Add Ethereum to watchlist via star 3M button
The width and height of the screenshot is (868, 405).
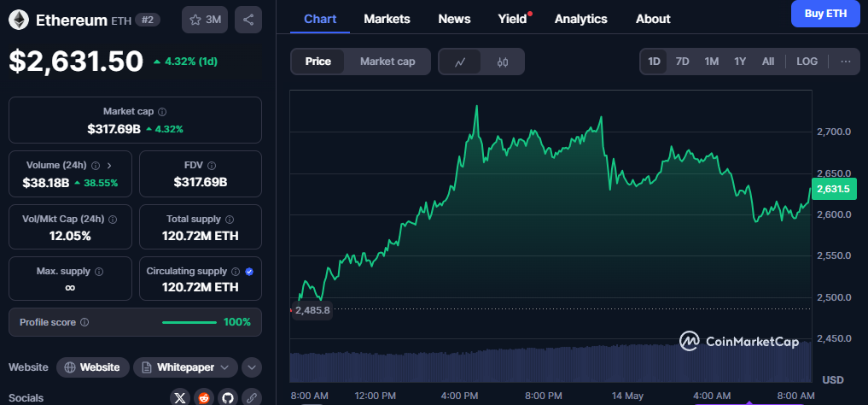(x=206, y=20)
